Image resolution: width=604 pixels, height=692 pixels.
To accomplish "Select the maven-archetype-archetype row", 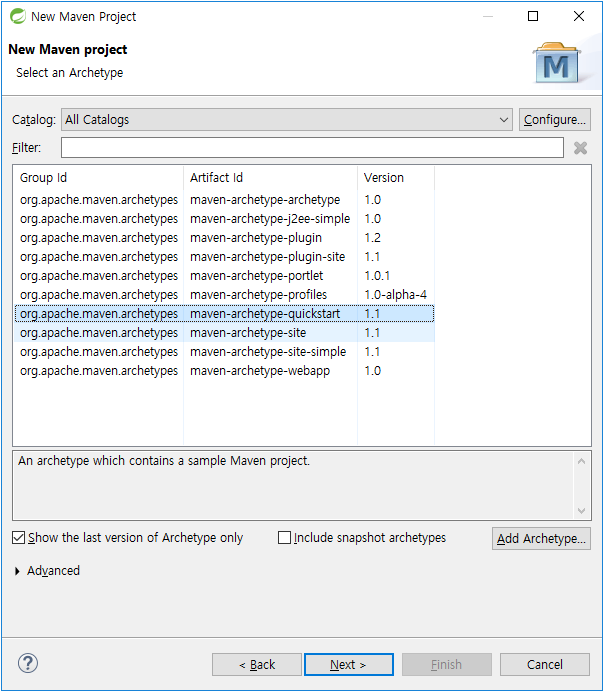I will [224, 199].
